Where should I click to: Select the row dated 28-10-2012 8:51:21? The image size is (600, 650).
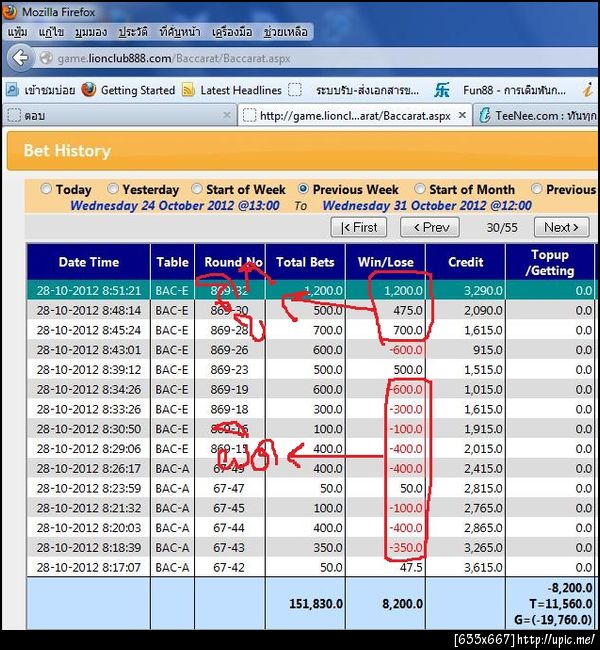point(311,290)
